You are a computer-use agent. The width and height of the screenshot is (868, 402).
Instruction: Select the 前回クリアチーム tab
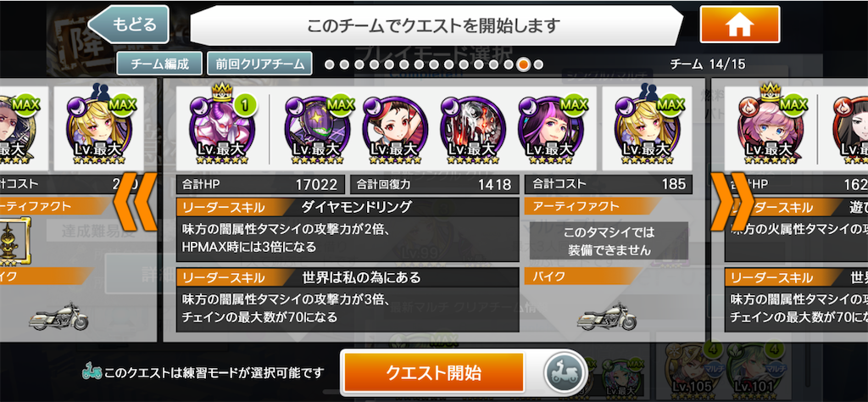click(x=259, y=64)
